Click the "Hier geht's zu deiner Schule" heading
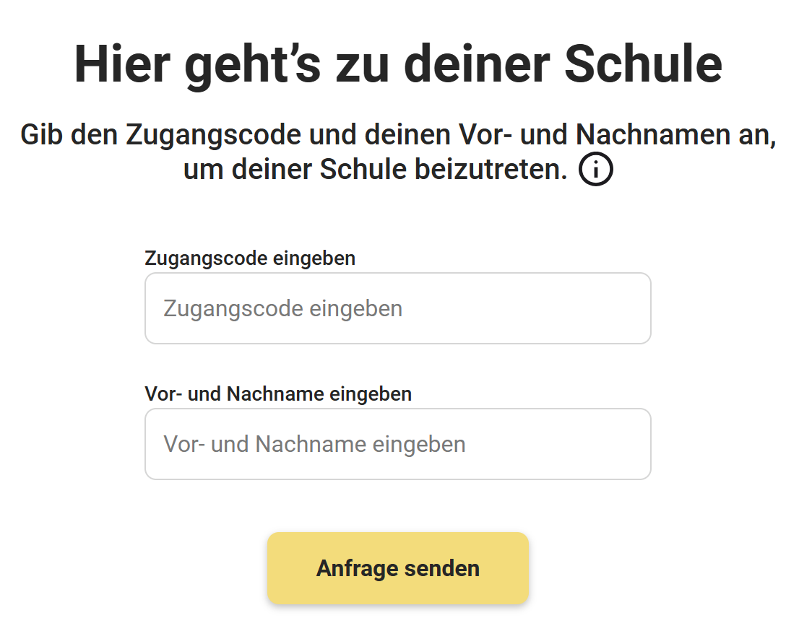This screenshot has height=644, width=812. 398,64
